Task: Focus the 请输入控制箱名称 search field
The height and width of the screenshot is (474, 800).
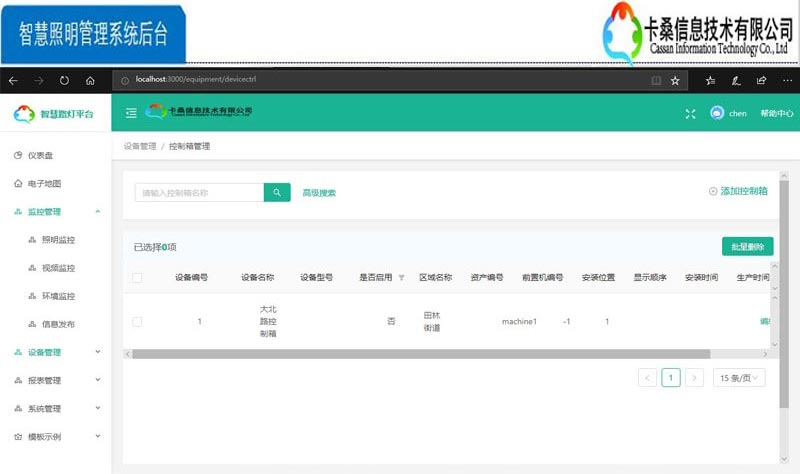Action: 198,193
